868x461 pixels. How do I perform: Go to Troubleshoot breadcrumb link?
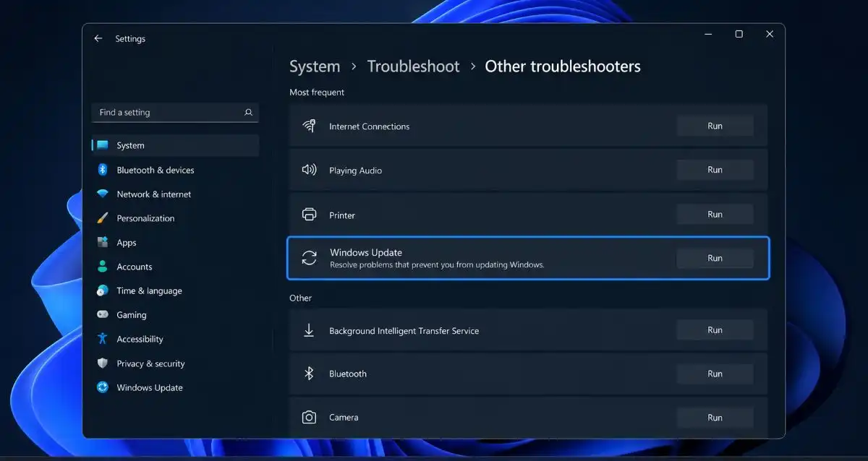coord(413,66)
